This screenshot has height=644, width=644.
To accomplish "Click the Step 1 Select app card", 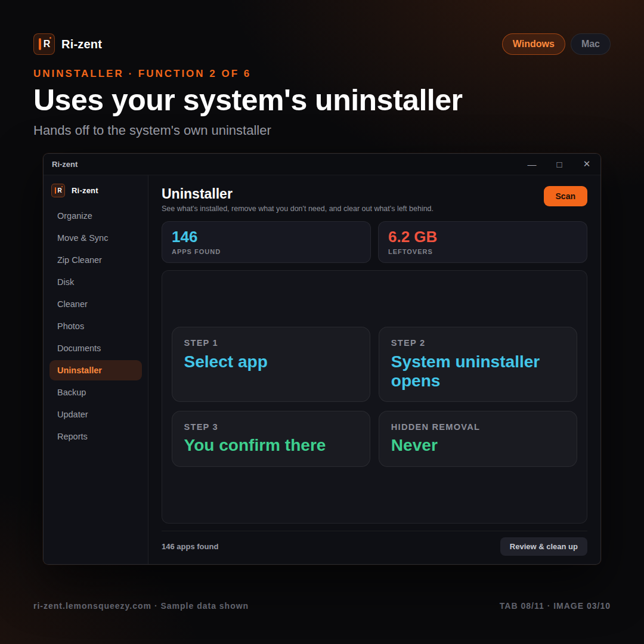I will [x=271, y=364].
